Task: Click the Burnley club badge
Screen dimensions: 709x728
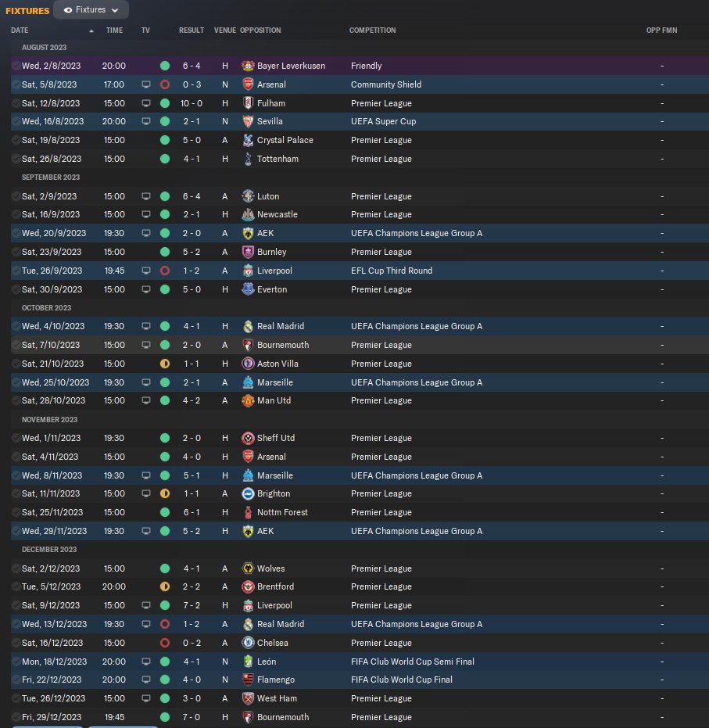Action: click(249, 252)
